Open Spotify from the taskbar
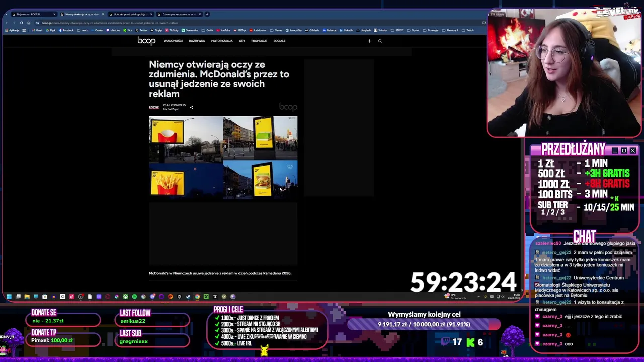This screenshot has width=644, height=362. (x=134, y=297)
